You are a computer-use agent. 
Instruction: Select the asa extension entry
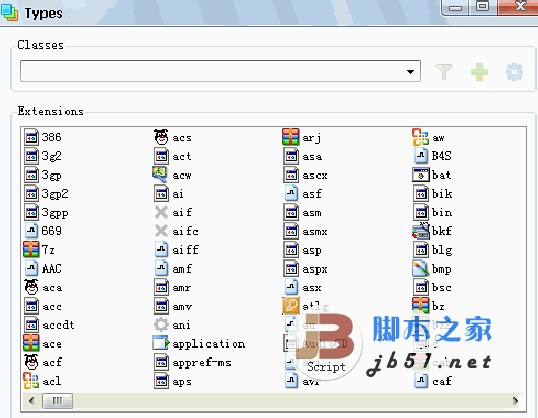coord(303,156)
